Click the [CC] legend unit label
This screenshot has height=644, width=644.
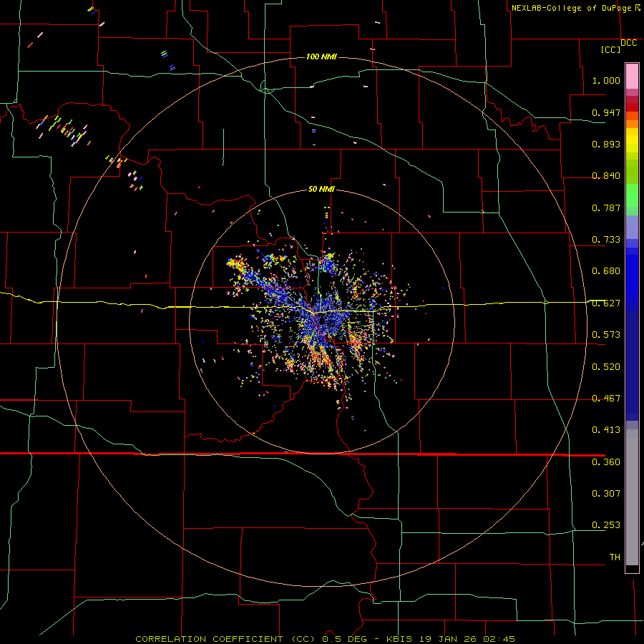[x=610, y=49]
